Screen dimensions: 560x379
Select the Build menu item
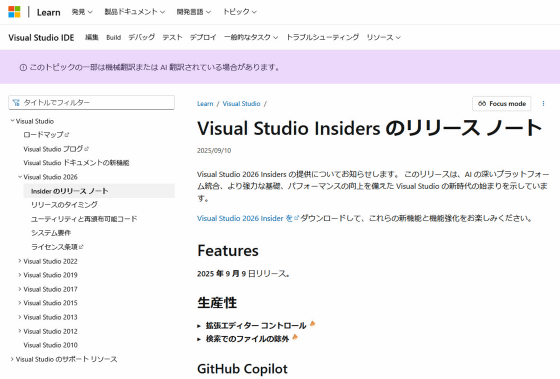(114, 37)
